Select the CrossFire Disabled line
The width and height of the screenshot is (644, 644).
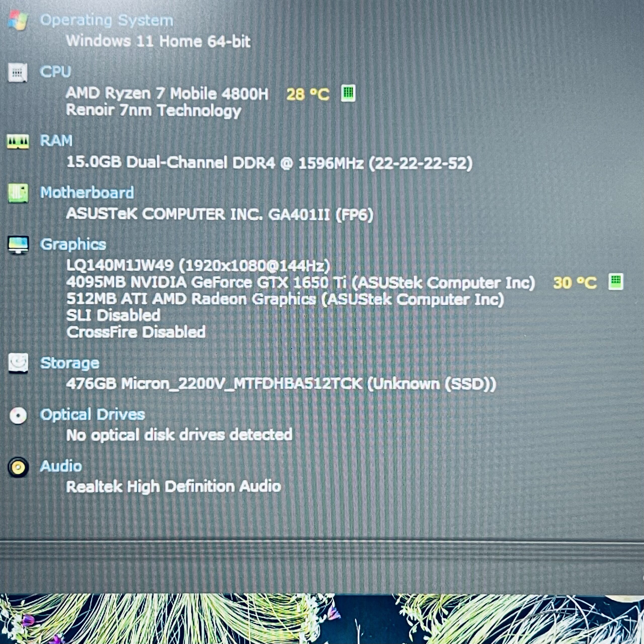click(136, 332)
